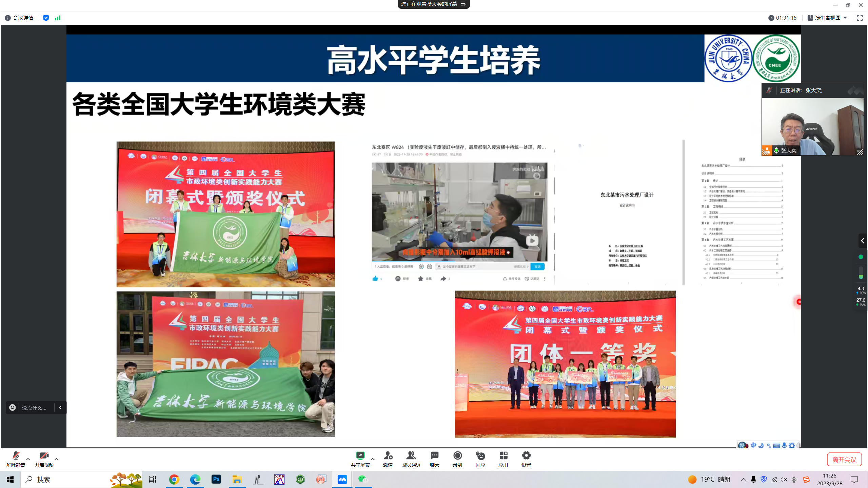Toggle fullscreen mode icon at top right

tap(860, 18)
